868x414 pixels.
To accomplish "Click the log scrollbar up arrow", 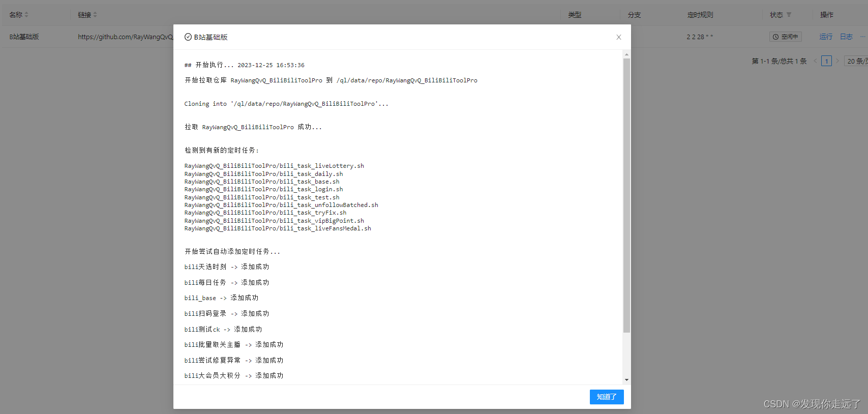I will 626,54.
